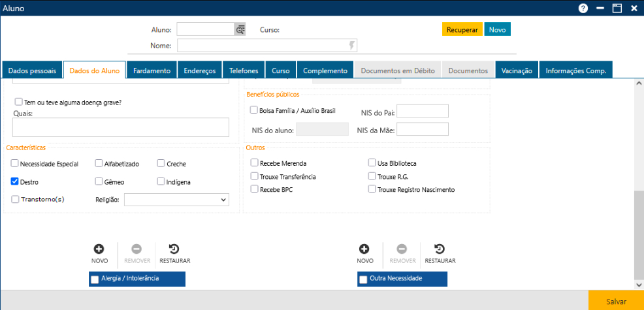The width and height of the screenshot is (644, 310).
Task: Click the Novo button beside Recuperar
Action: (497, 29)
